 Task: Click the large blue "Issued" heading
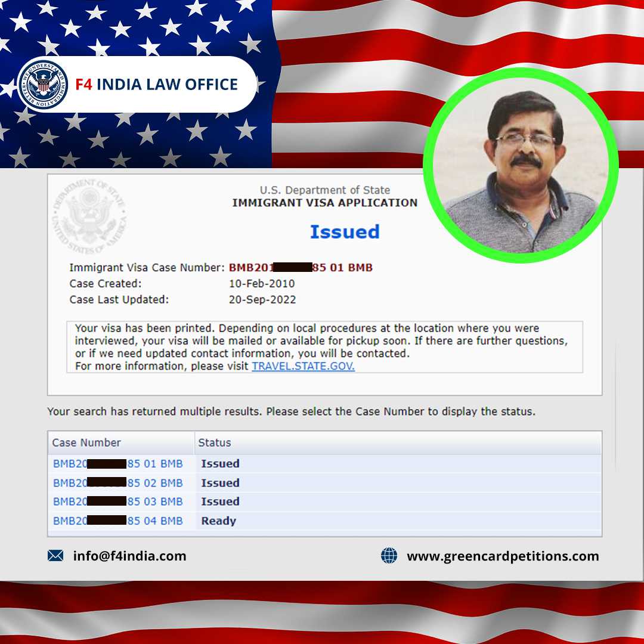tap(345, 231)
